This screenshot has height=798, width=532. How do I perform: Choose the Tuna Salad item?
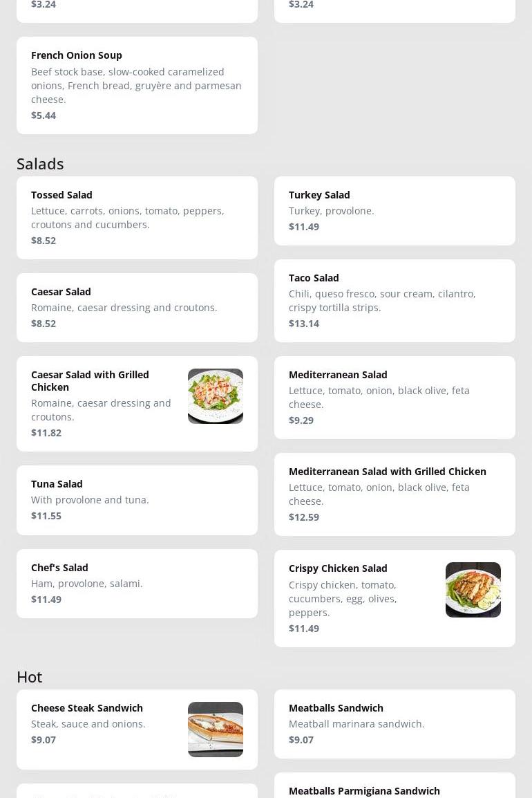click(137, 499)
